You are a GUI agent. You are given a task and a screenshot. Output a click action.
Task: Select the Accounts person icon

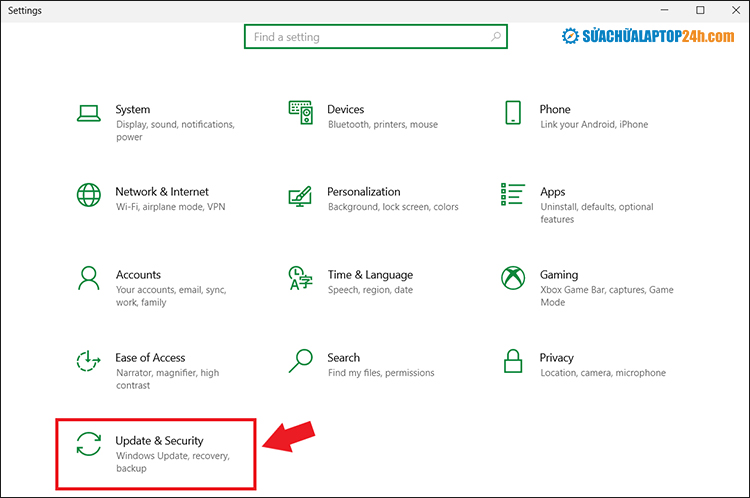coord(88,278)
